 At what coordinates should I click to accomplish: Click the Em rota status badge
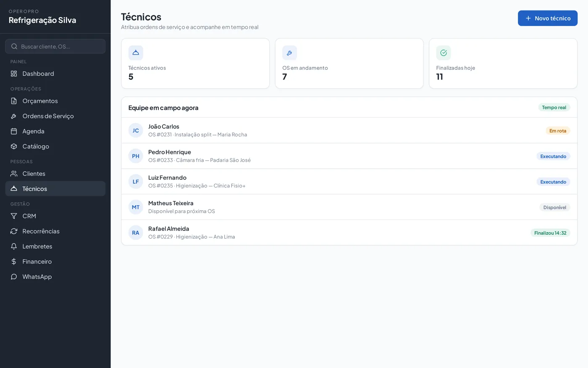558,131
